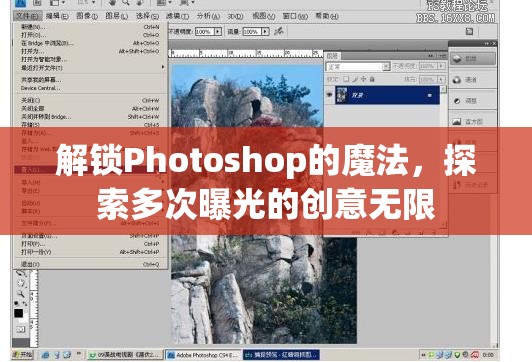Viewport: 532px width, 362px height.
Task: Click the 背景 layer name
Action: point(358,95)
